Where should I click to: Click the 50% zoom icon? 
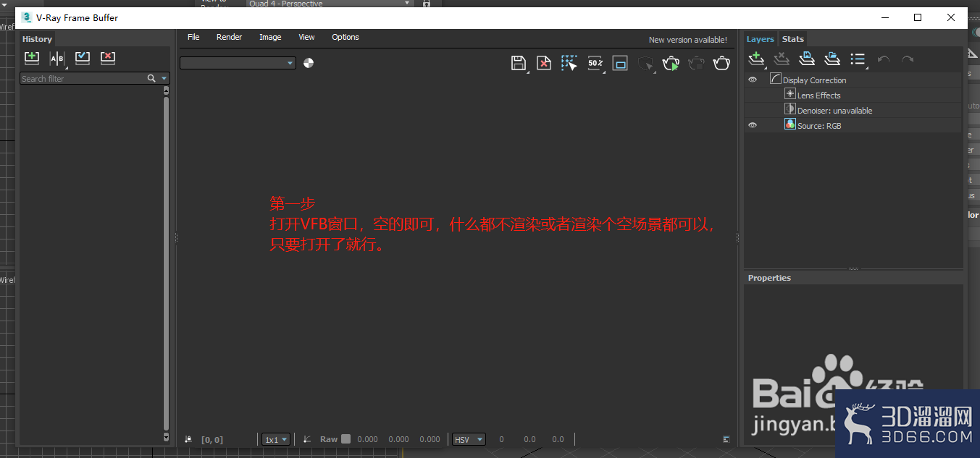click(595, 63)
